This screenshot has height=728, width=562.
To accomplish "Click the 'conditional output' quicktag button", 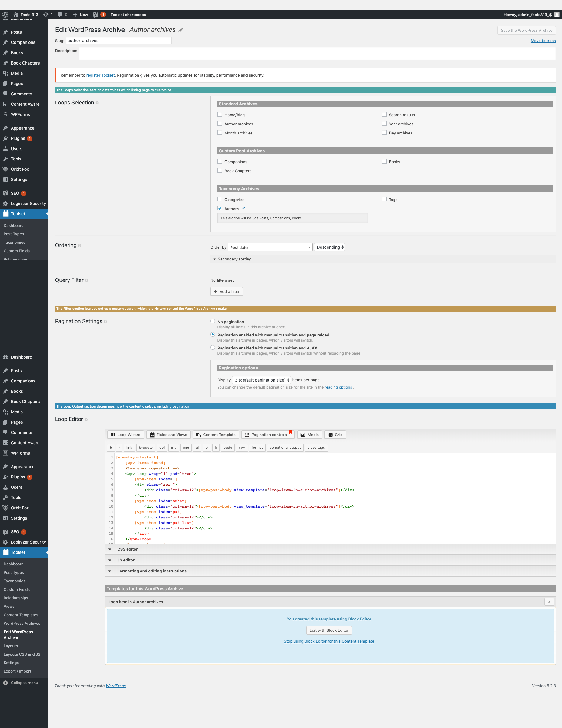I will tap(285, 448).
